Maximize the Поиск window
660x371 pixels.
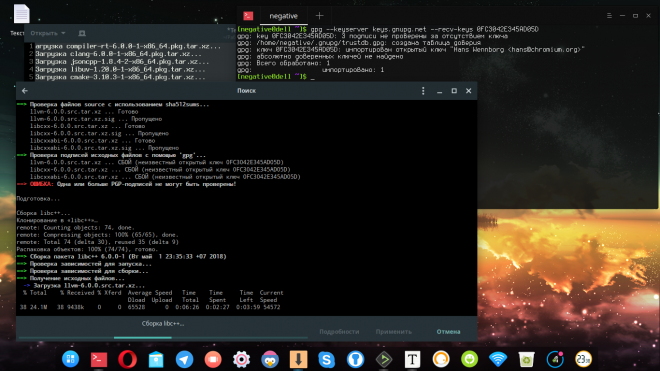point(454,91)
